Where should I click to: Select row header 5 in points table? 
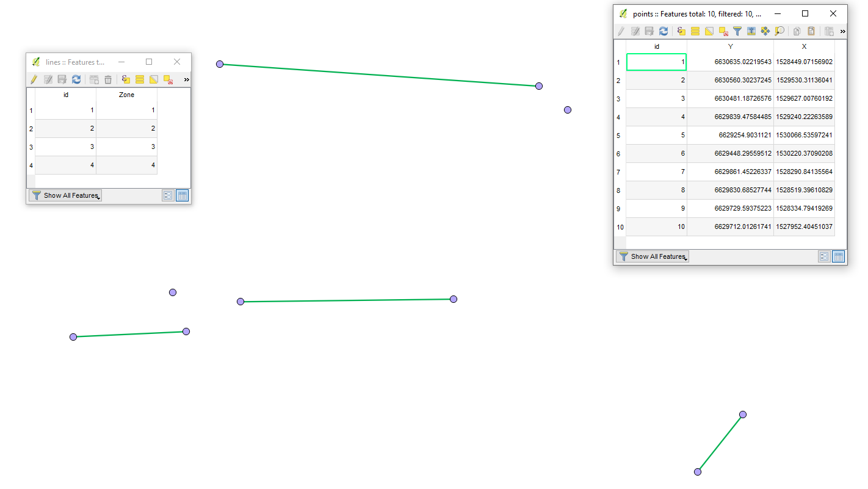[620, 136]
